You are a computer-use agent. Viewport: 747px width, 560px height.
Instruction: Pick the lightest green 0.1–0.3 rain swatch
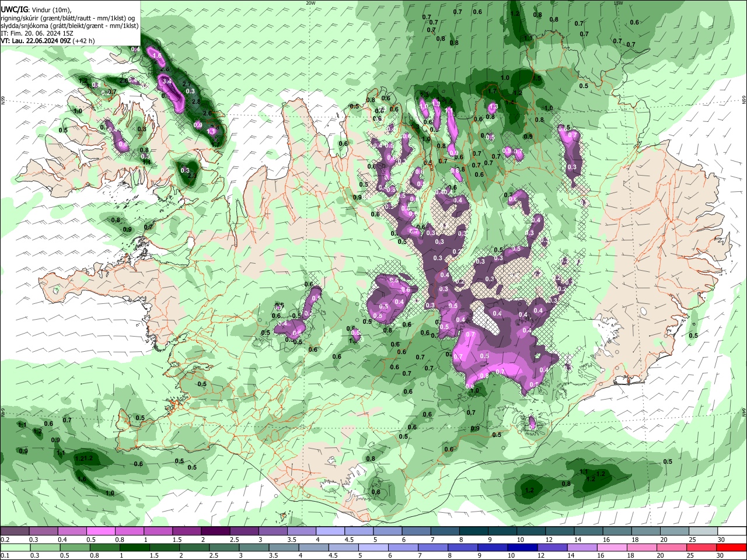(15, 547)
